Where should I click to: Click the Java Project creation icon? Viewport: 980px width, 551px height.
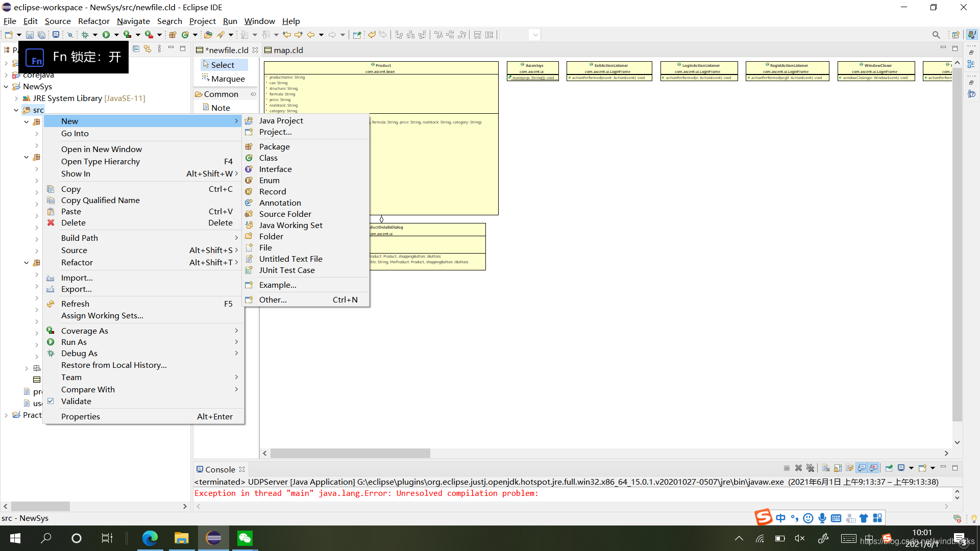click(250, 120)
